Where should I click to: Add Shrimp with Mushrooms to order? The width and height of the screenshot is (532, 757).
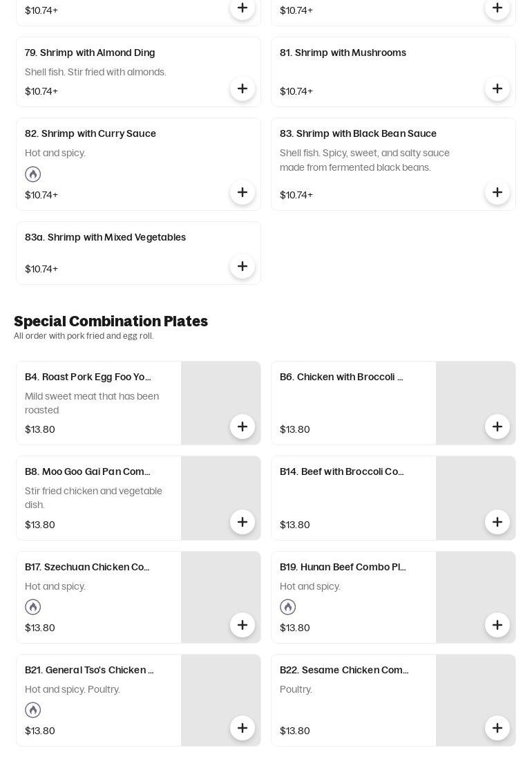coord(497,88)
